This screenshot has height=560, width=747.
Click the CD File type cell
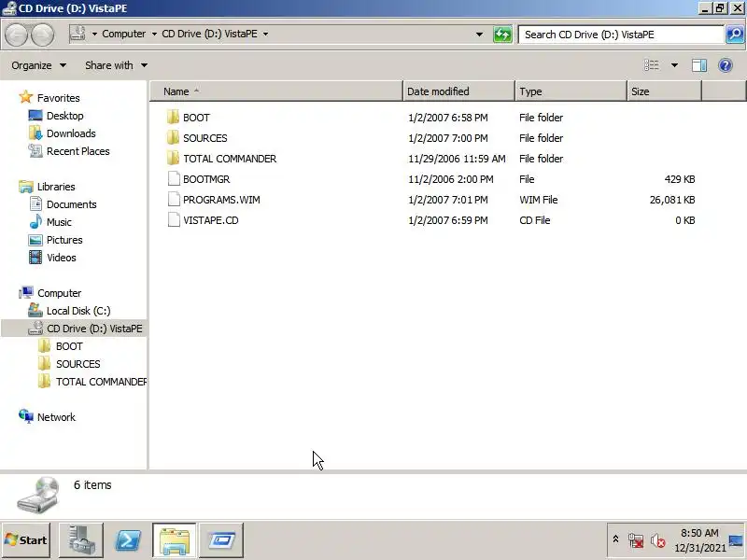(534, 220)
